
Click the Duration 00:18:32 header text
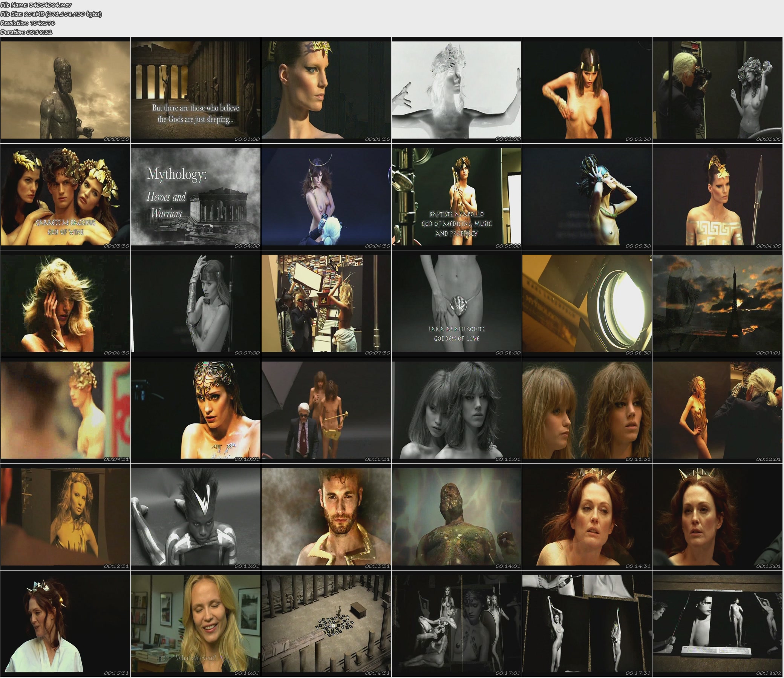(26, 32)
